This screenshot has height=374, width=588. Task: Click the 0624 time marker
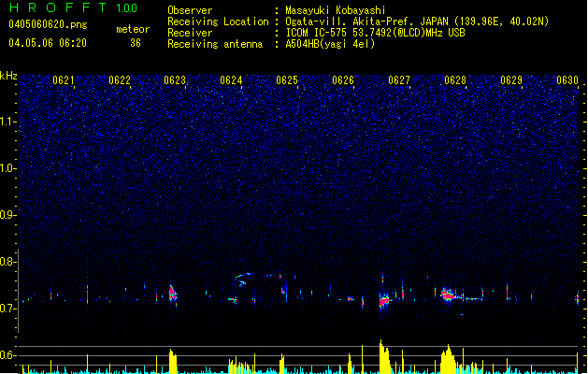click(x=232, y=80)
